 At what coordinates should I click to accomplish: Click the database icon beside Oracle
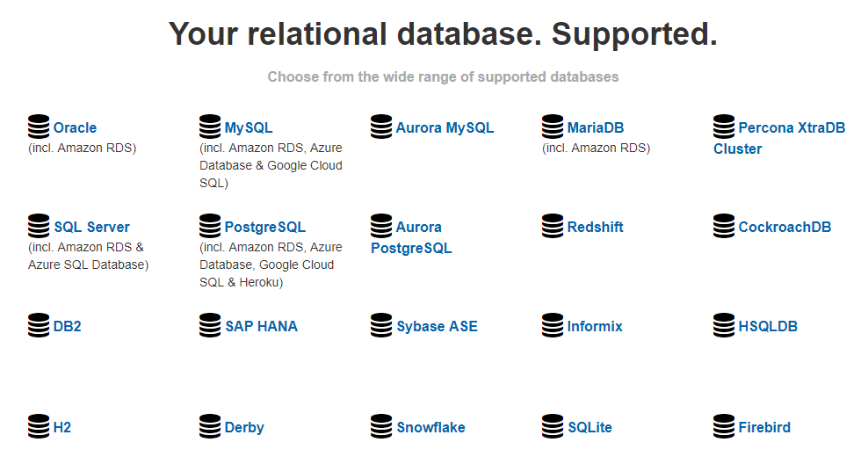click(x=39, y=127)
